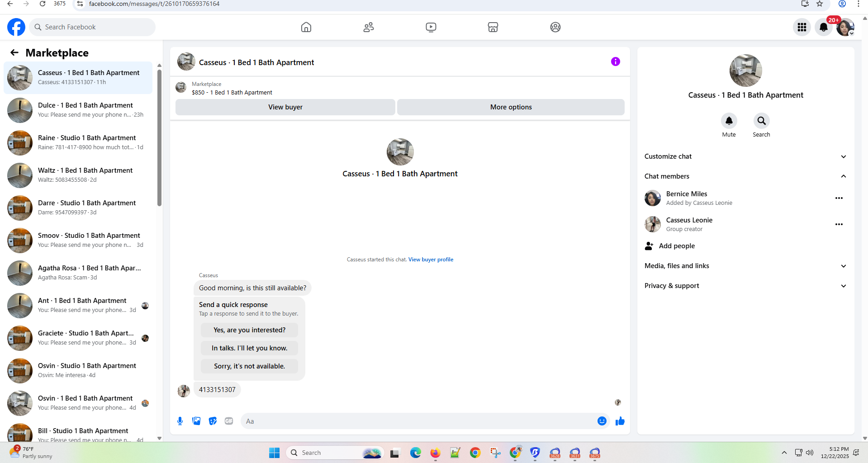Go back from Marketplace messages
Screen dimensions: 868x463
pyautogui.click(x=14, y=53)
